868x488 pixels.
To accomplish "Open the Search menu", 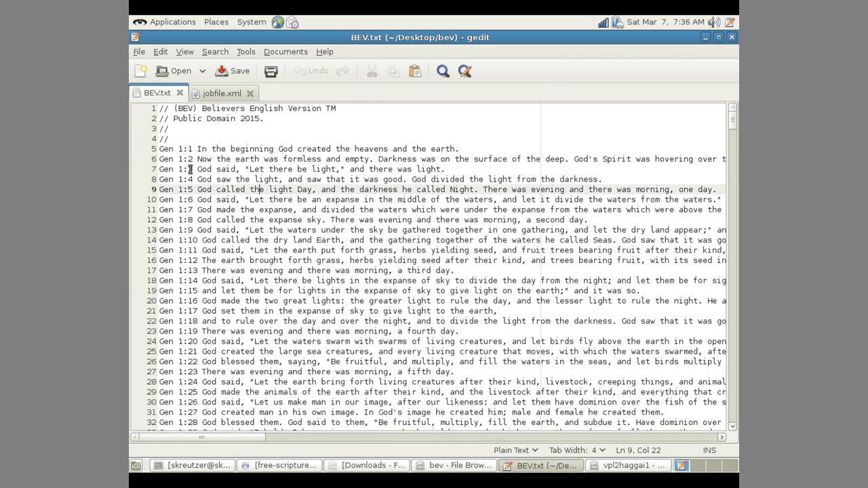I will tap(215, 52).
